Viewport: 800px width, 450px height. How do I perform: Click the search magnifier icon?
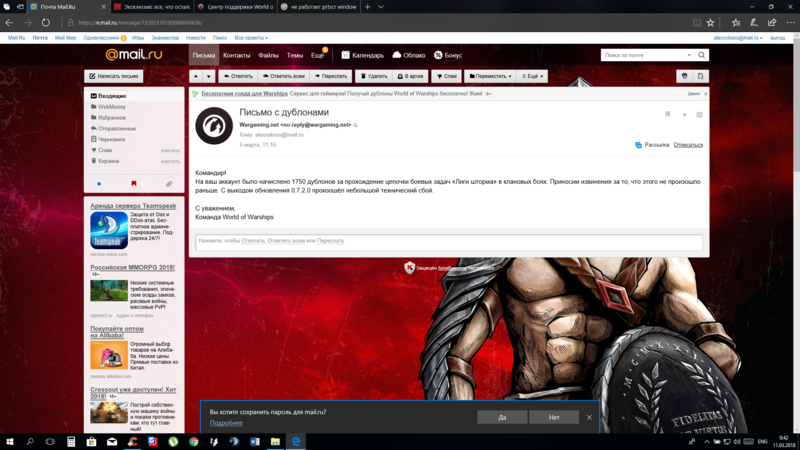coord(702,55)
